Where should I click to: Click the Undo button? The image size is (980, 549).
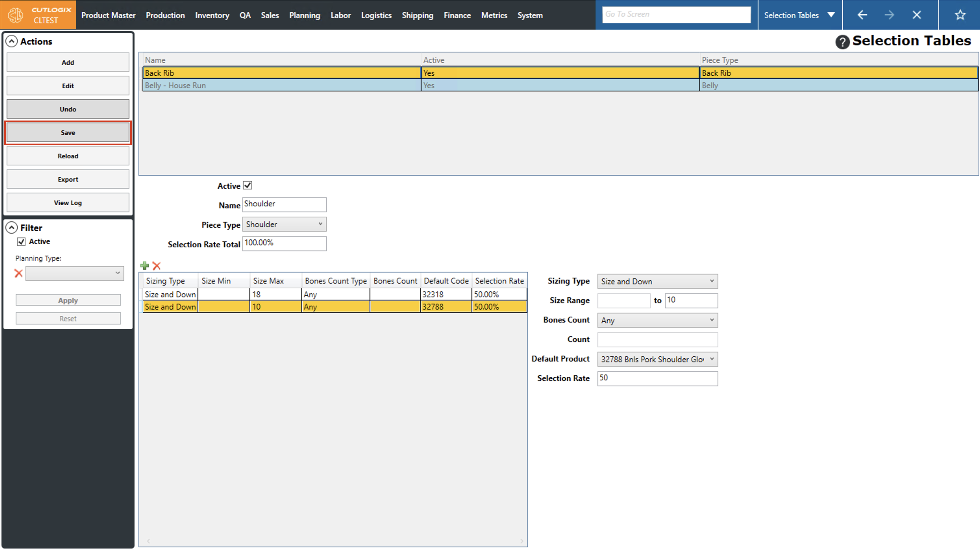[x=68, y=109]
